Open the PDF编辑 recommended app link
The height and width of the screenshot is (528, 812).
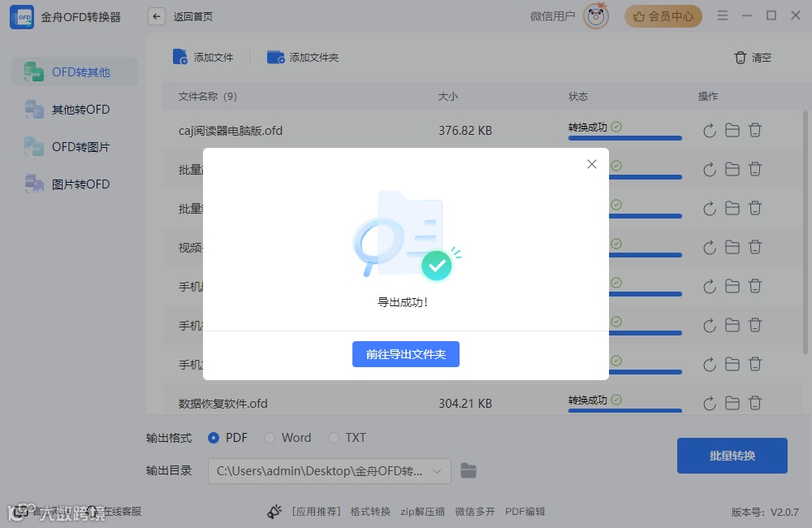[x=525, y=512]
